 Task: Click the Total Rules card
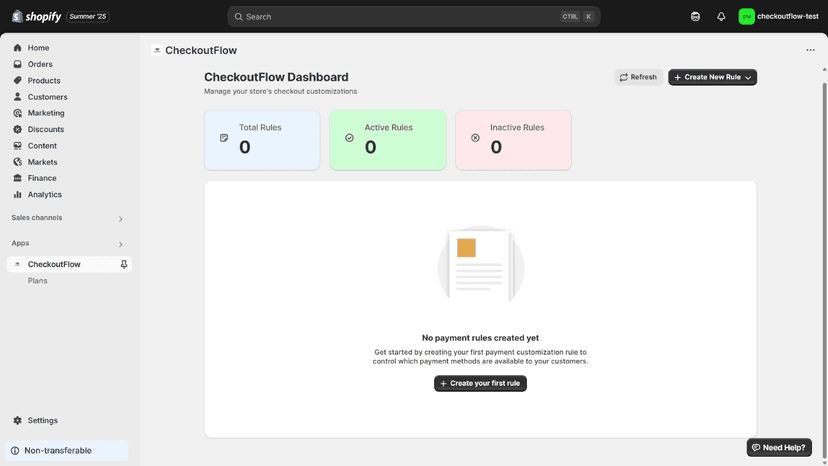click(262, 140)
